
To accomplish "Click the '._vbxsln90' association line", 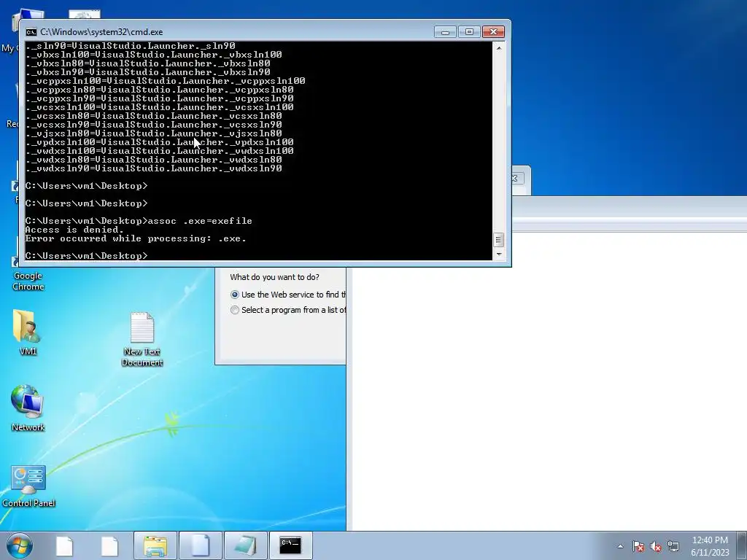I will (x=147, y=72).
